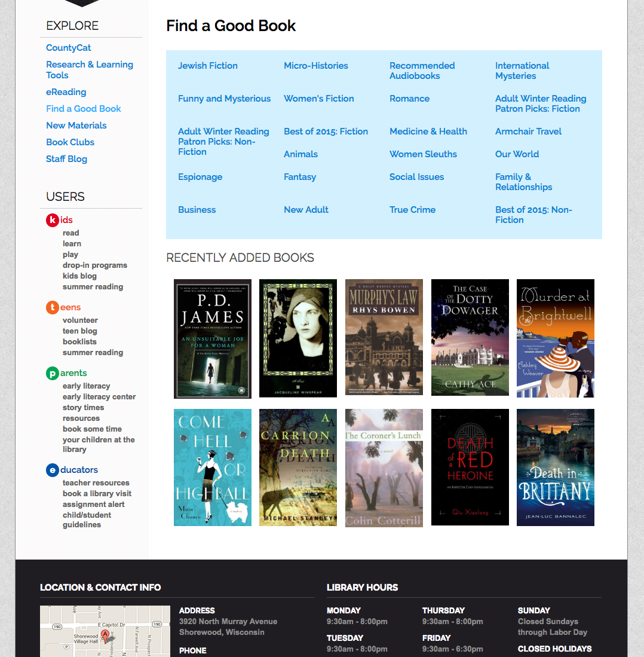The image size is (644, 657).
Task: Click the orange Teens circle icon
Action: click(x=53, y=307)
